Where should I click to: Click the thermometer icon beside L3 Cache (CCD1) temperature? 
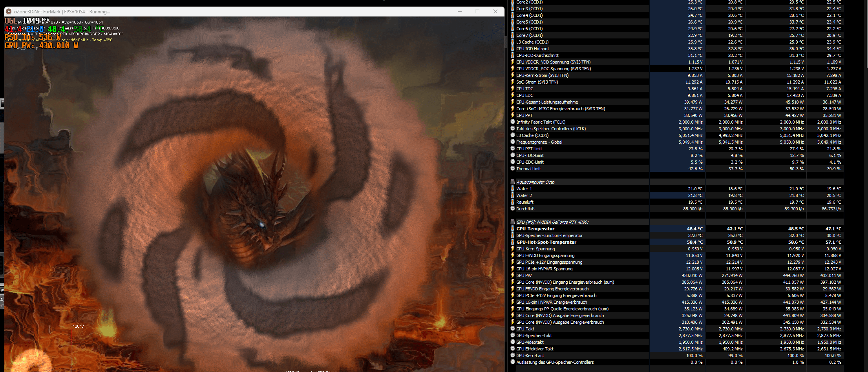click(512, 42)
